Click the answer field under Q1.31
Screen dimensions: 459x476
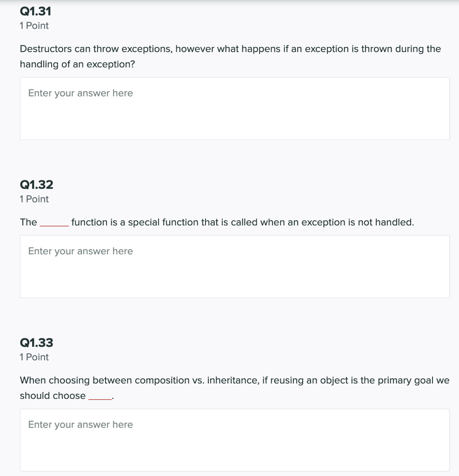click(x=234, y=108)
